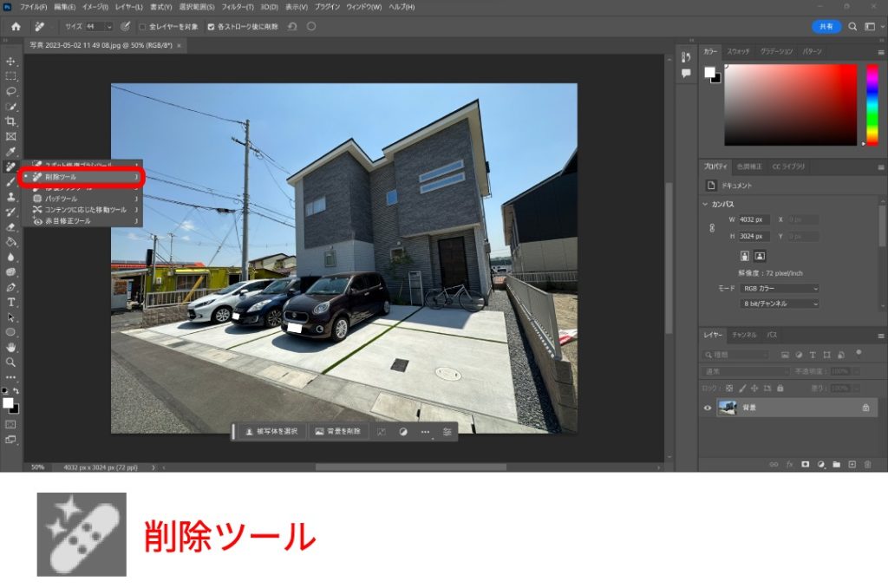Hide the 背景 layer with eye icon
The height and width of the screenshot is (588, 888).
pyautogui.click(x=708, y=408)
